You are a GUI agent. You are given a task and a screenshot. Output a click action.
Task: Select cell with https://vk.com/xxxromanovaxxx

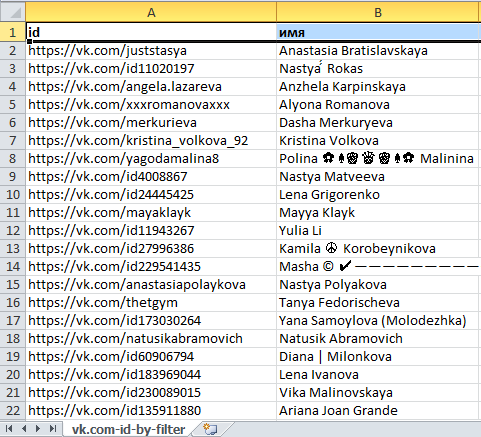tap(151, 105)
